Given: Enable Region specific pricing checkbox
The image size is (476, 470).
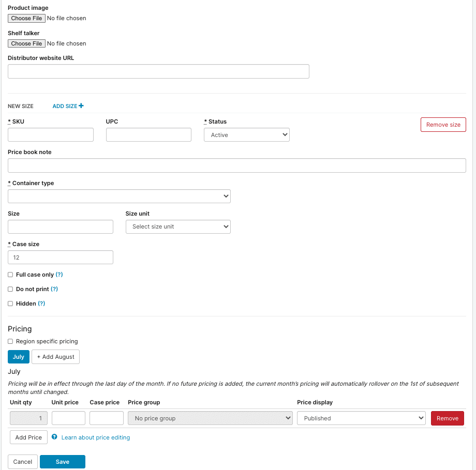Looking at the screenshot, I should pos(10,341).
